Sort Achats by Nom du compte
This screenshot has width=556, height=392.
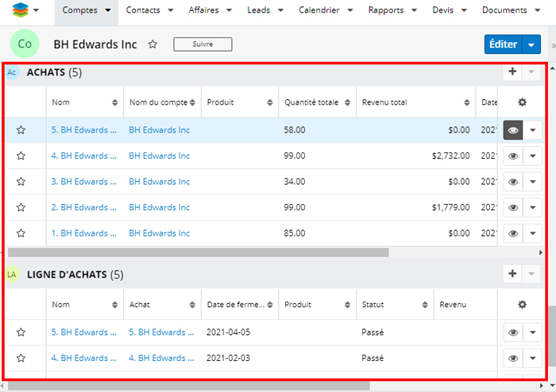pyautogui.click(x=192, y=102)
